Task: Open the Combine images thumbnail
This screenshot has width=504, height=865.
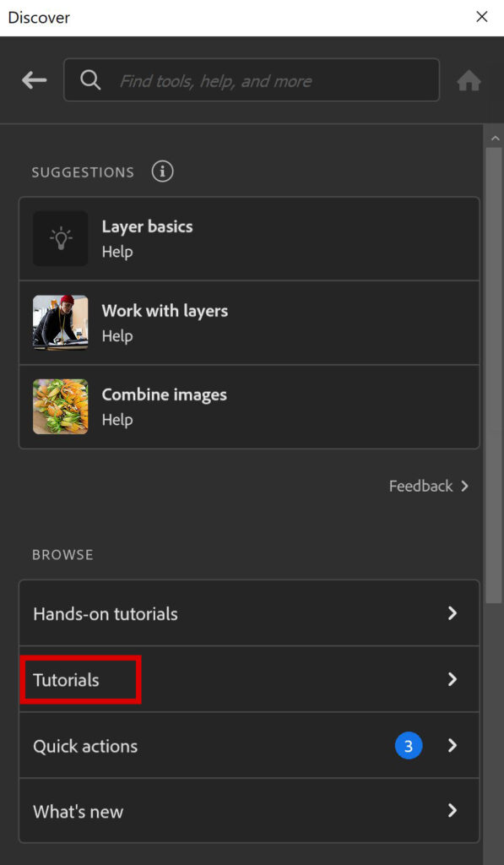Action: 60,406
